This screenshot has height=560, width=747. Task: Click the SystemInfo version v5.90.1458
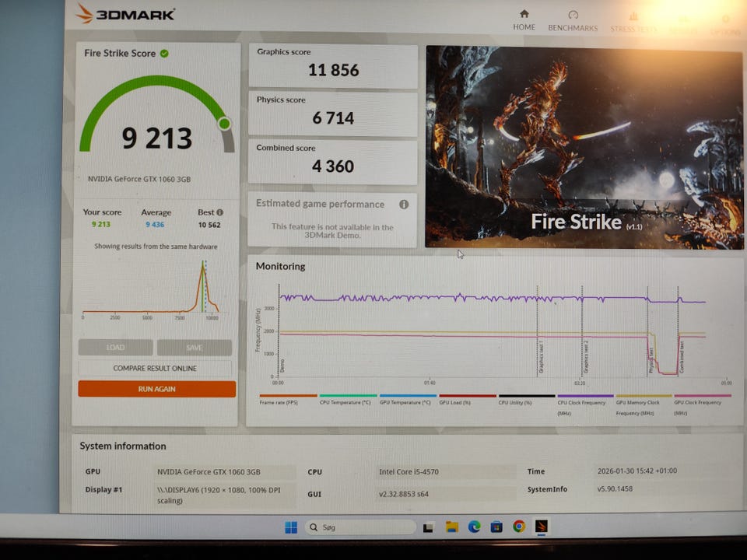[x=615, y=488]
